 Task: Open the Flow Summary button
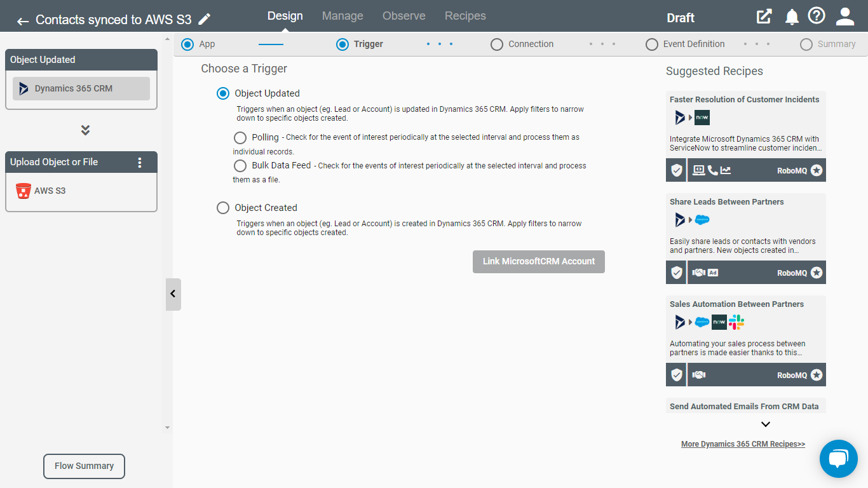coord(84,466)
